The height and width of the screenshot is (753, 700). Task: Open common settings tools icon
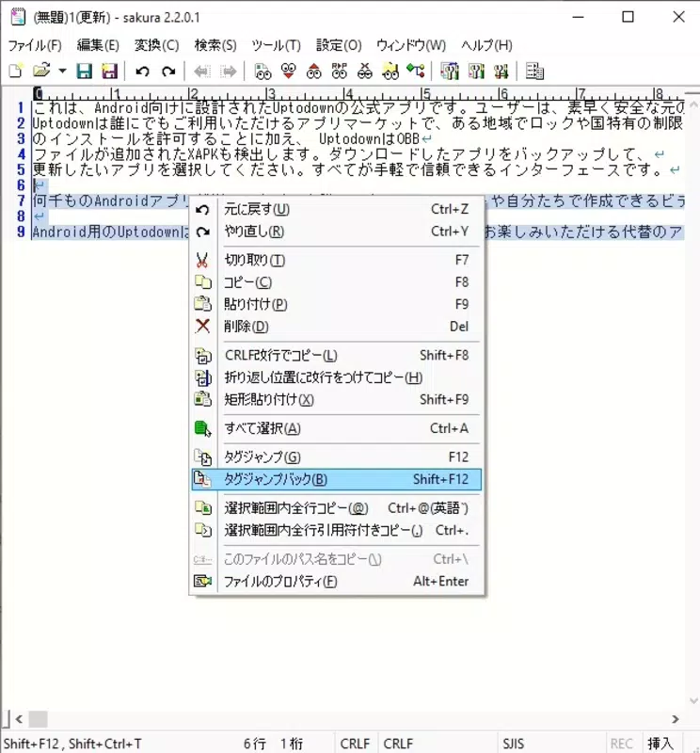point(501,72)
